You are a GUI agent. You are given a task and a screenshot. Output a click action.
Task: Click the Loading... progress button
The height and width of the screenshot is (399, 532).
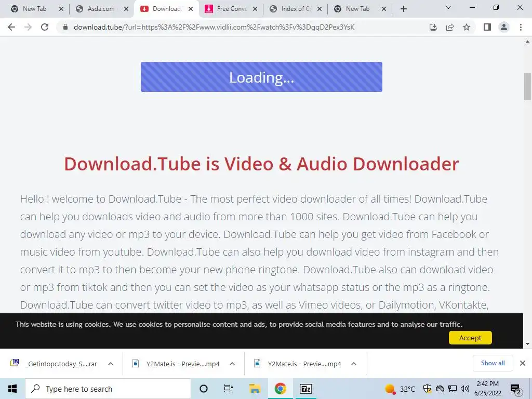262,77
